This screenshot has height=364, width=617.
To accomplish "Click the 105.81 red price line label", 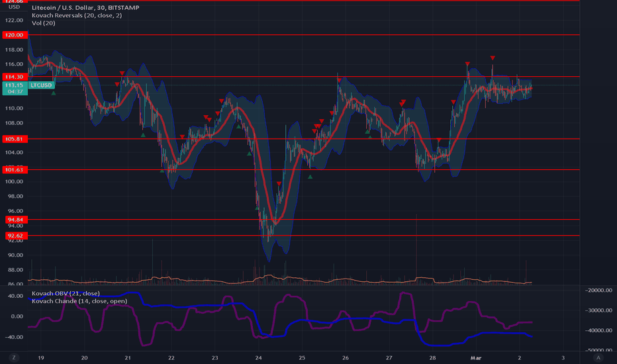I will 14,139.
